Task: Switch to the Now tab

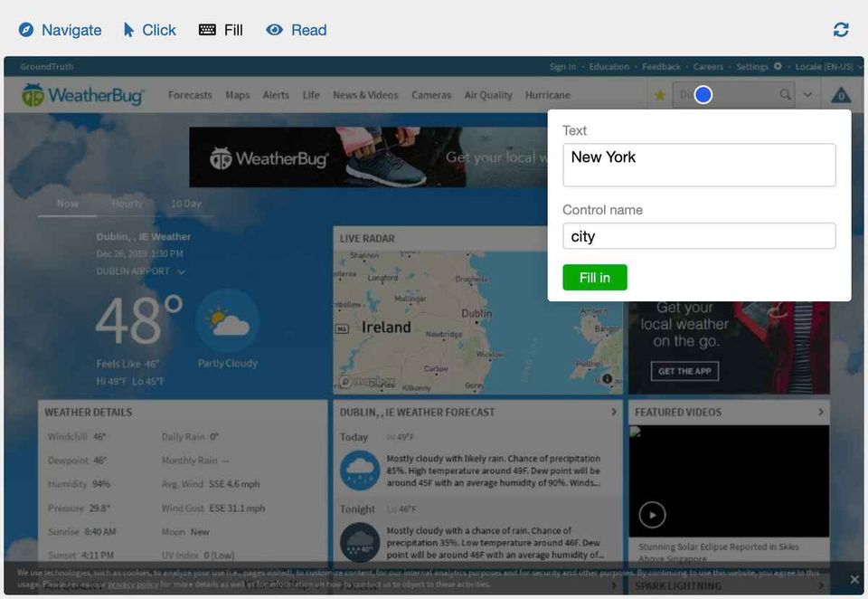Action: coord(68,204)
